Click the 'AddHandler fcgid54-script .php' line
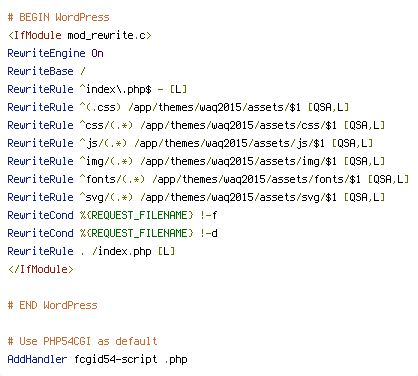Image resolution: width=418 pixels, height=376 pixels. coord(97,359)
